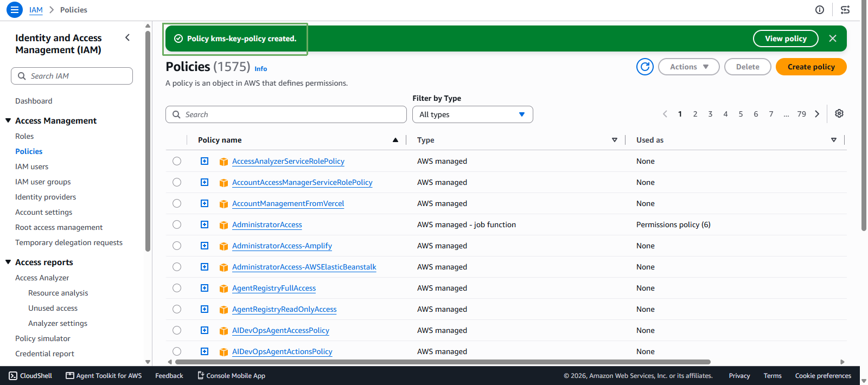This screenshot has width=868, height=385.
Task: Select AccessAnalyzerServiceRolePolicy radio button
Action: (x=177, y=161)
